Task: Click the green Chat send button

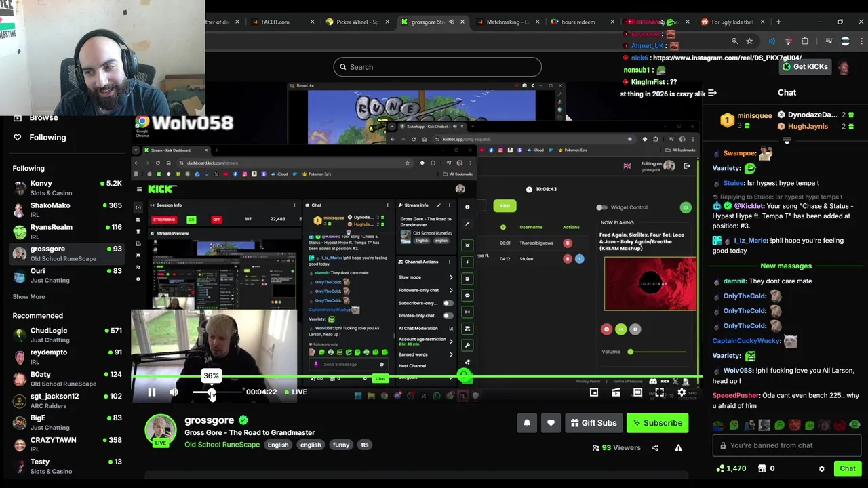Action: (x=848, y=469)
